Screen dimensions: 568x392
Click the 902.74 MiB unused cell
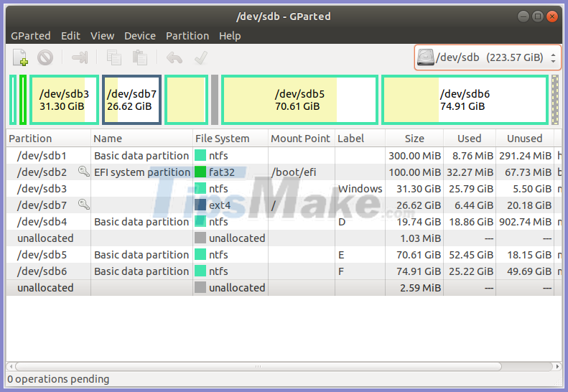[x=525, y=222]
